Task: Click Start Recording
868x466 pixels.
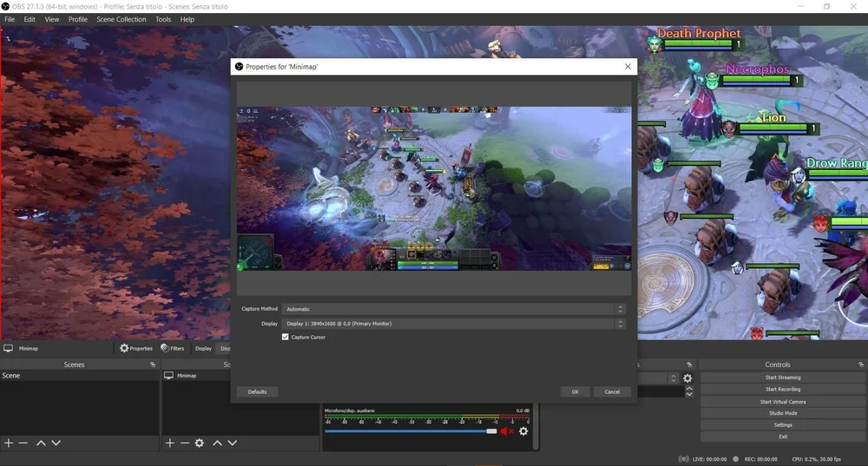Action: (x=783, y=389)
